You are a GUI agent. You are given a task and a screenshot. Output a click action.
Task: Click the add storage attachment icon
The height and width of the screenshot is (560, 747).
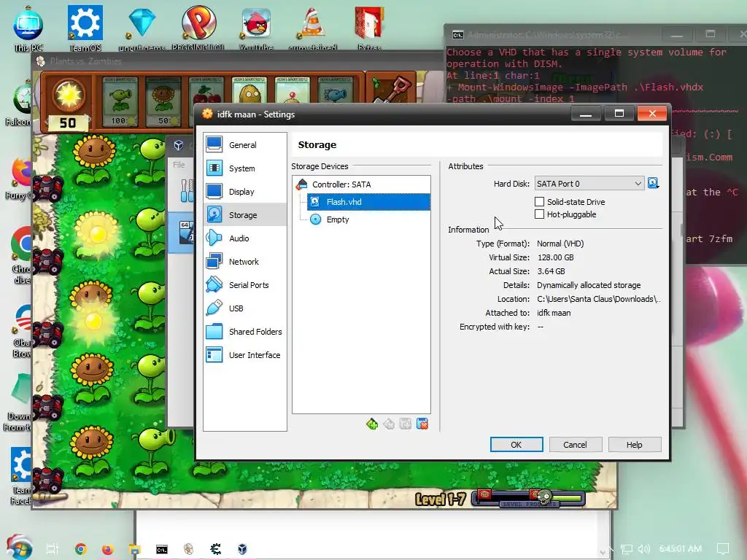click(x=406, y=424)
